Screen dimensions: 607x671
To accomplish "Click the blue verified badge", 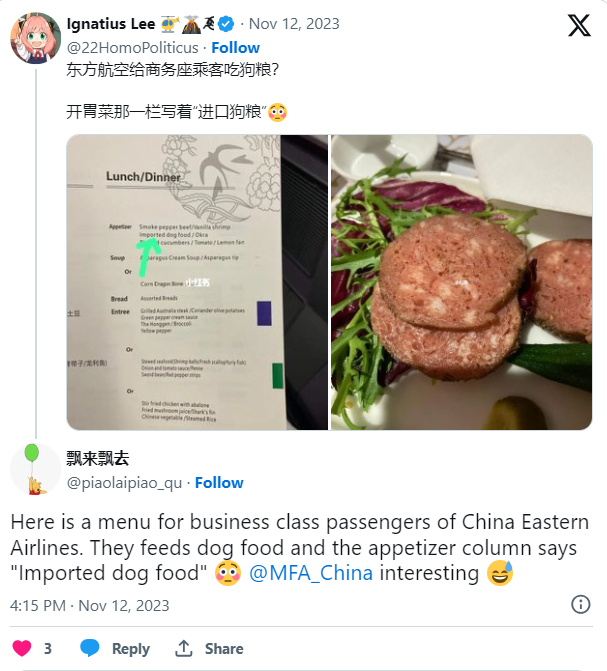I will tap(226, 24).
